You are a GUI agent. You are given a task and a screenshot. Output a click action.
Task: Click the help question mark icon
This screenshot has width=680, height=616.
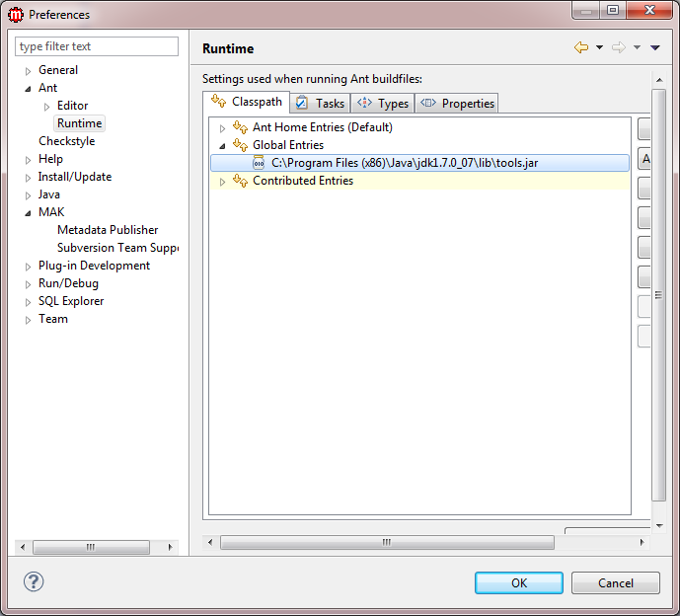point(34,581)
